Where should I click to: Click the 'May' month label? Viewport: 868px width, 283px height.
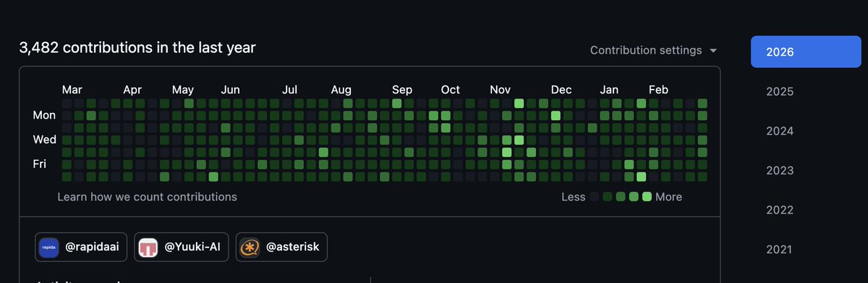pos(183,90)
